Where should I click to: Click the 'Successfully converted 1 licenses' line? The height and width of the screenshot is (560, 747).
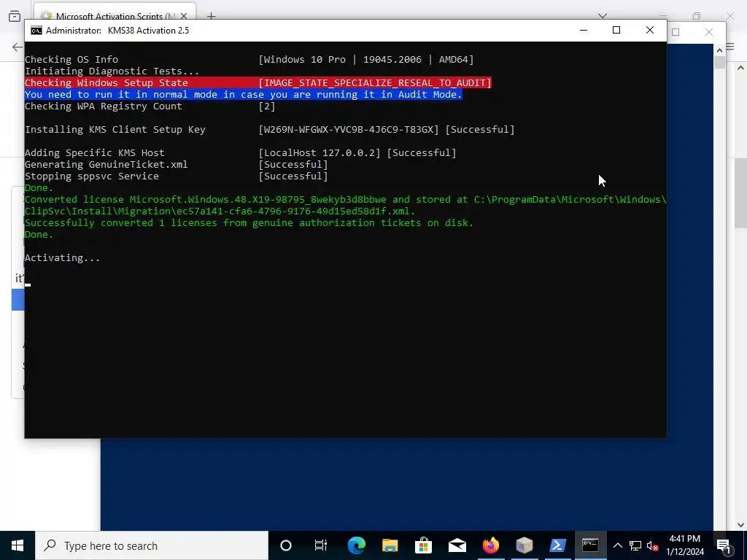pyautogui.click(x=249, y=223)
